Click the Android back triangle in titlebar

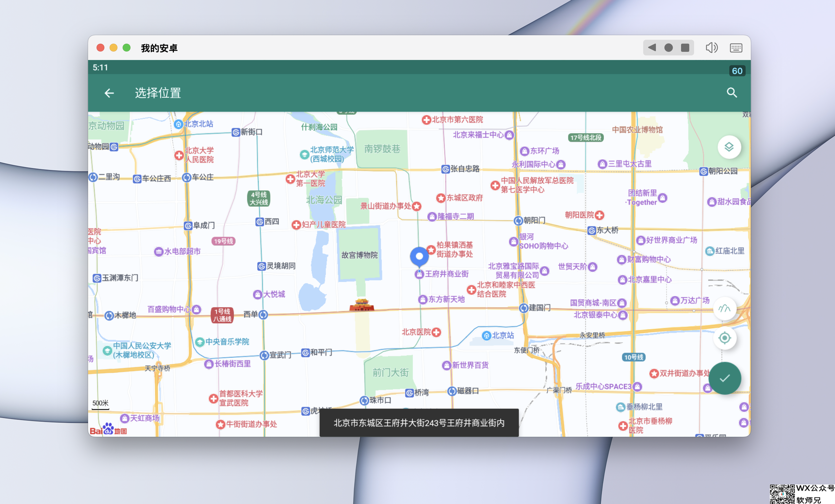pos(652,48)
